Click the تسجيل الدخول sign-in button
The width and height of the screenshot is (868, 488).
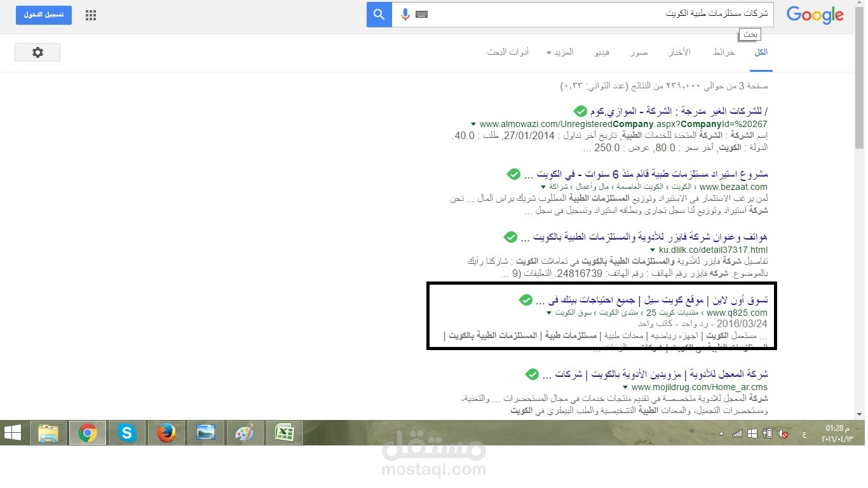click(44, 15)
